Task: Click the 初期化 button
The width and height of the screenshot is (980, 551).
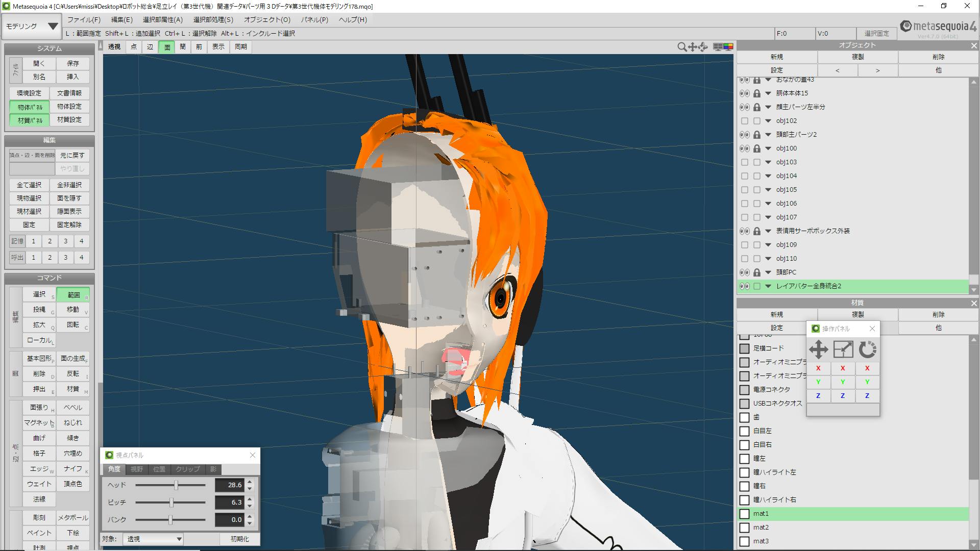Action: [239, 539]
